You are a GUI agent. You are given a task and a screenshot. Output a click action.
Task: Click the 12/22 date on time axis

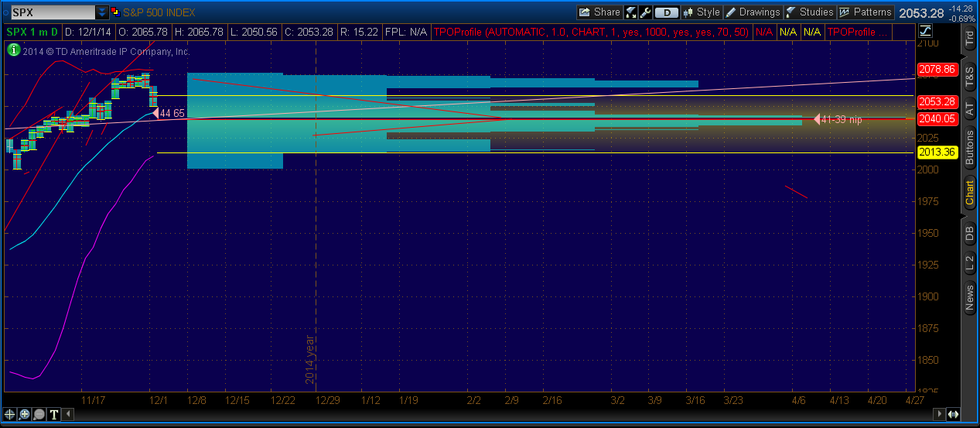(283, 400)
